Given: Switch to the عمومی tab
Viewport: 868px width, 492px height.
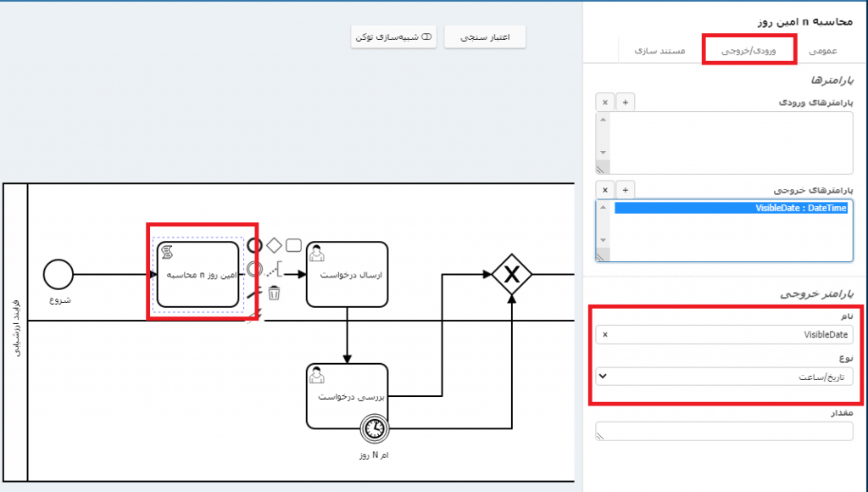Looking at the screenshot, I should point(822,50).
